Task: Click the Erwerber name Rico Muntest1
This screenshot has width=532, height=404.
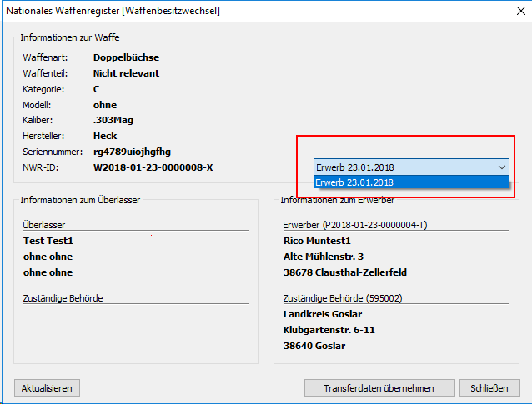Action: 315,241
